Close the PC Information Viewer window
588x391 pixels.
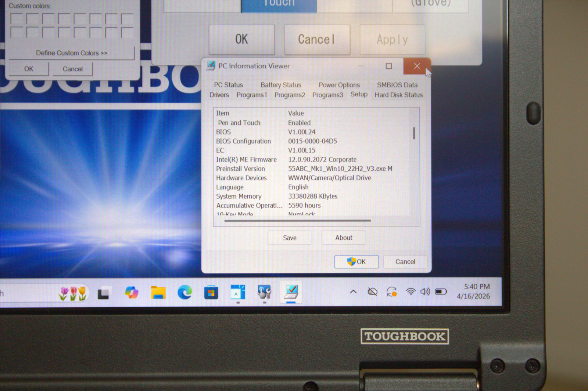[417, 66]
